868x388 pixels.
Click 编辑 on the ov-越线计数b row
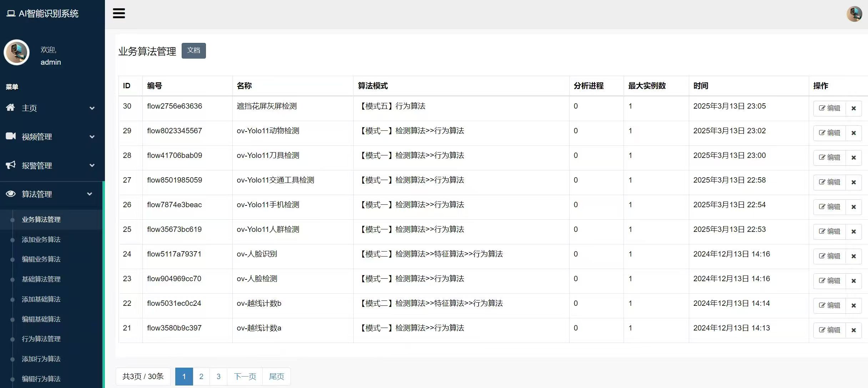829,305
